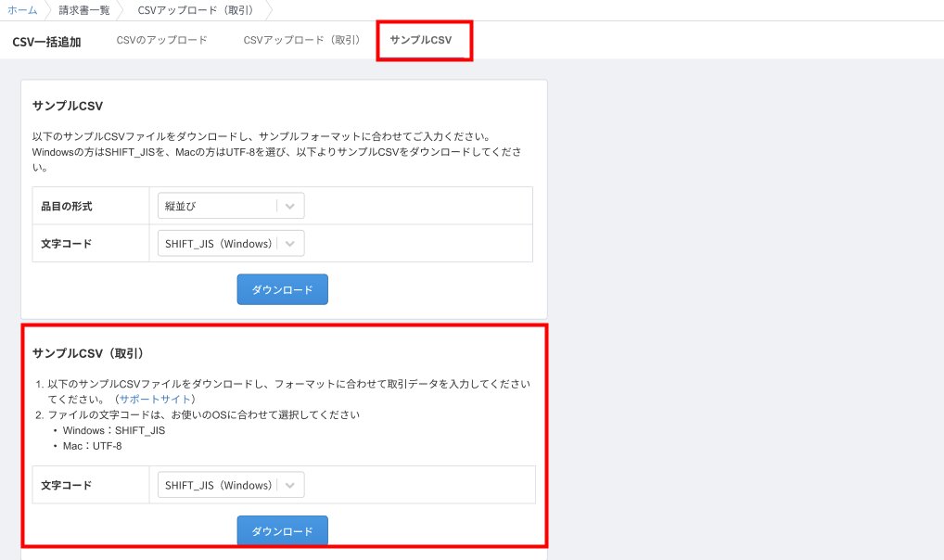Click the 品目の形式 row label

[x=67, y=207]
